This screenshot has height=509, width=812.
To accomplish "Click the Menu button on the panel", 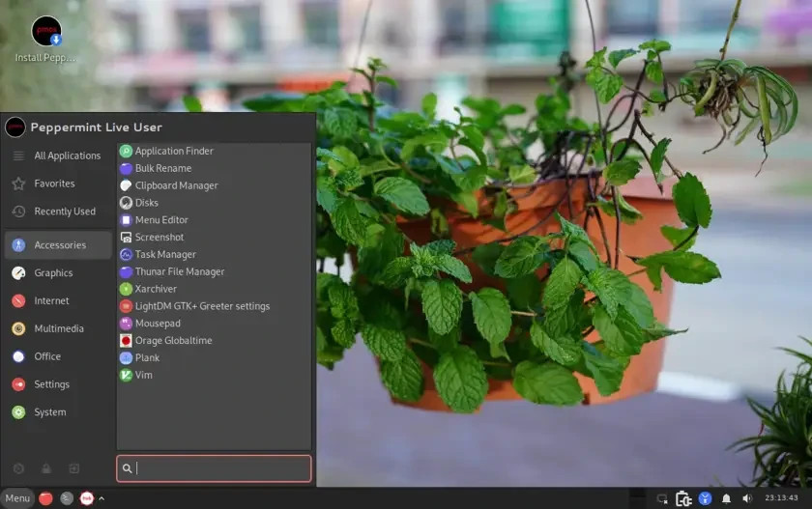I will 17,498.
